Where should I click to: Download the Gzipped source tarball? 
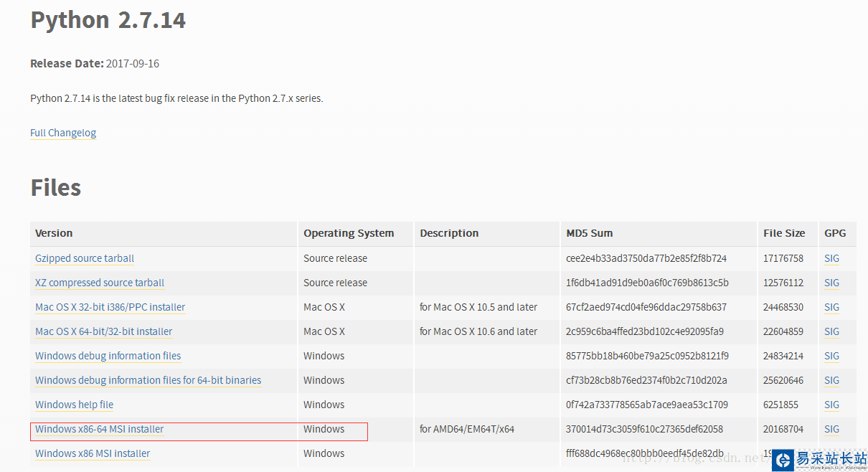pyautogui.click(x=85, y=258)
